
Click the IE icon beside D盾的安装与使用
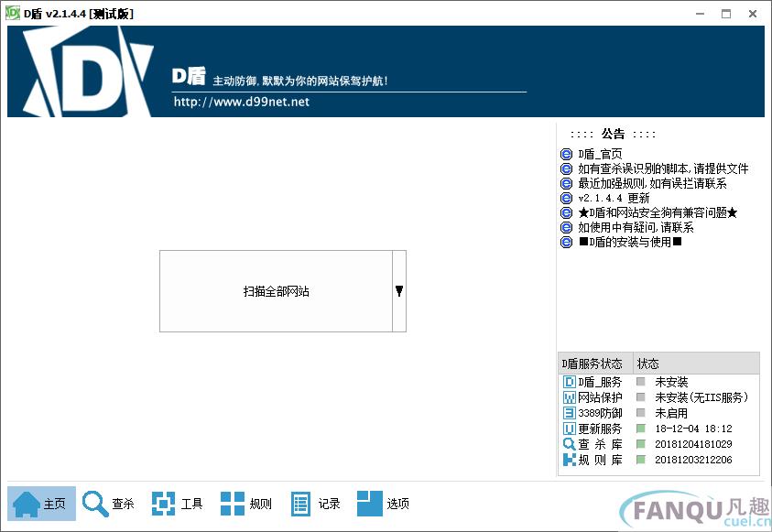pos(567,242)
